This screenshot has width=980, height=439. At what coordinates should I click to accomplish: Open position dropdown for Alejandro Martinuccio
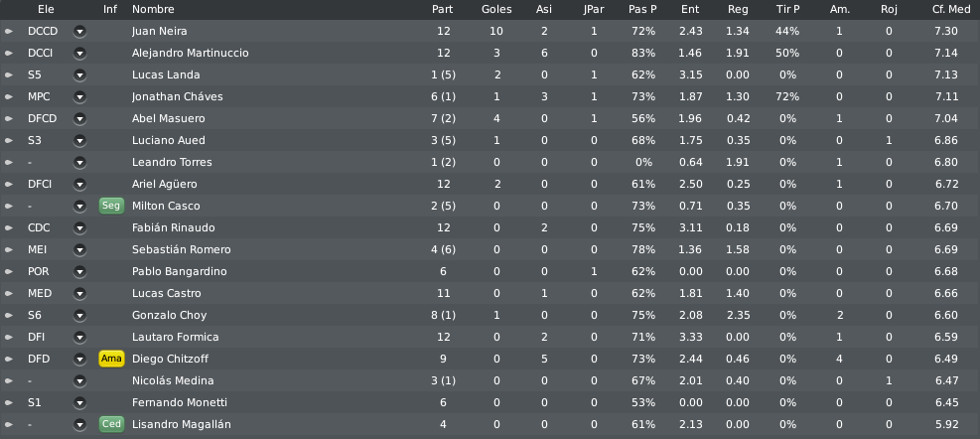pos(79,54)
